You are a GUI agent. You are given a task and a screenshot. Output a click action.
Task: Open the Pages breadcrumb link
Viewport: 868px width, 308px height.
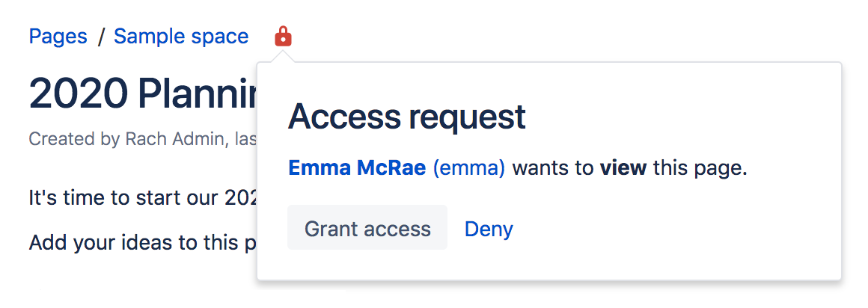[x=58, y=36]
